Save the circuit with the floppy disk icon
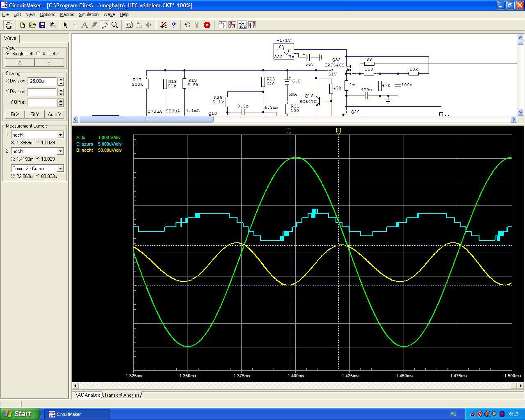The image size is (525, 420). [x=42, y=25]
